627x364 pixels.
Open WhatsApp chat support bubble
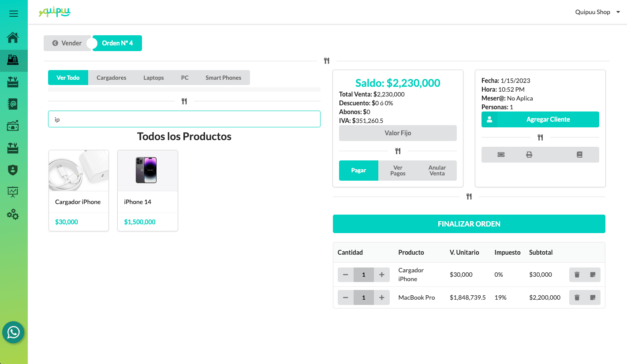click(x=13, y=332)
